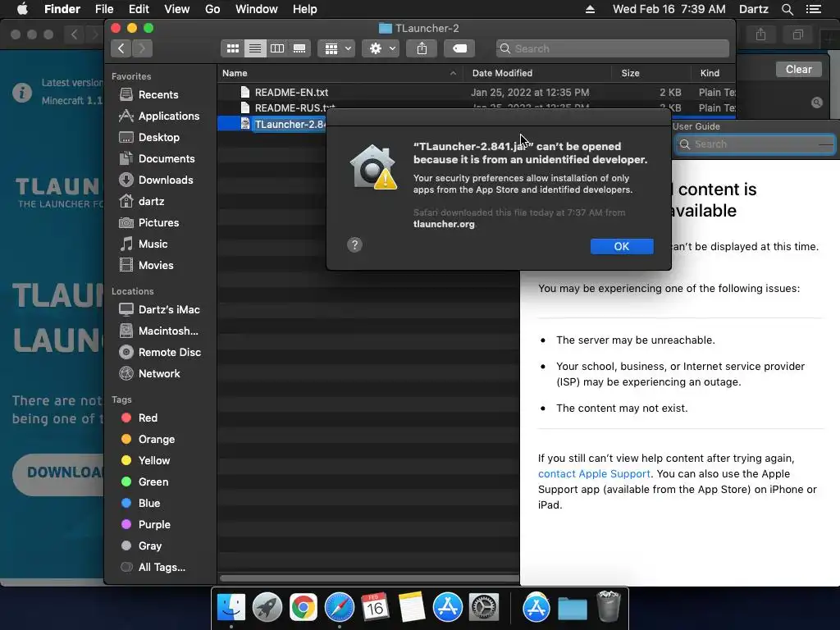The width and height of the screenshot is (840, 630).
Task: Open the Go menu
Action: coord(212,9)
